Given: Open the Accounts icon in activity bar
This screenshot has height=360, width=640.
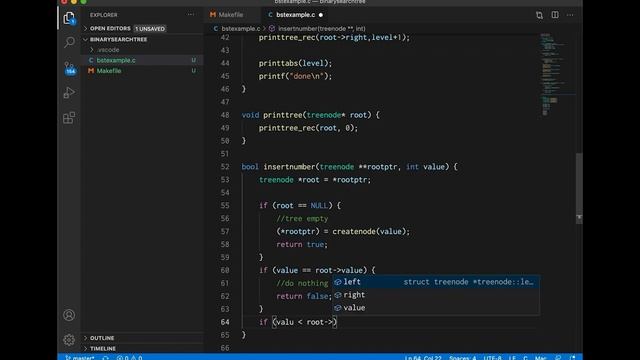Looking at the screenshot, I should 69,315.
